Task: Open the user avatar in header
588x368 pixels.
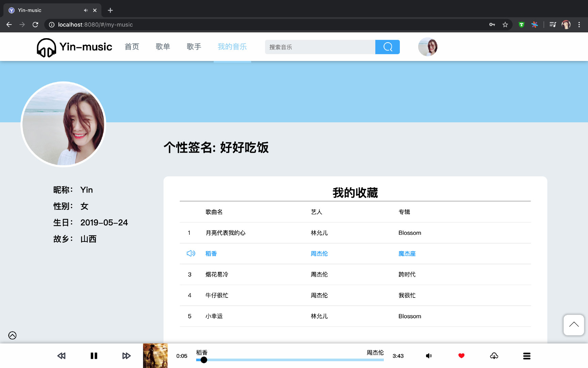Action: coord(428,47)
